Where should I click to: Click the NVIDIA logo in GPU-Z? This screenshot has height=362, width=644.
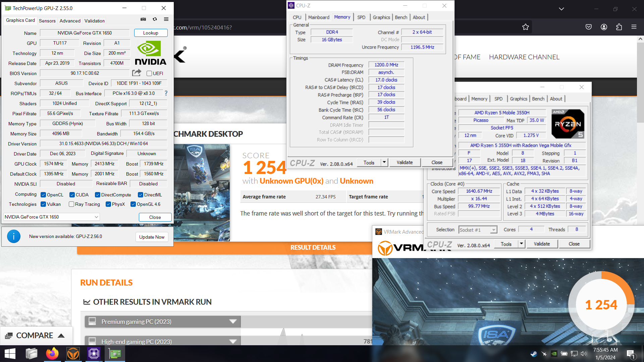[150, 53]
